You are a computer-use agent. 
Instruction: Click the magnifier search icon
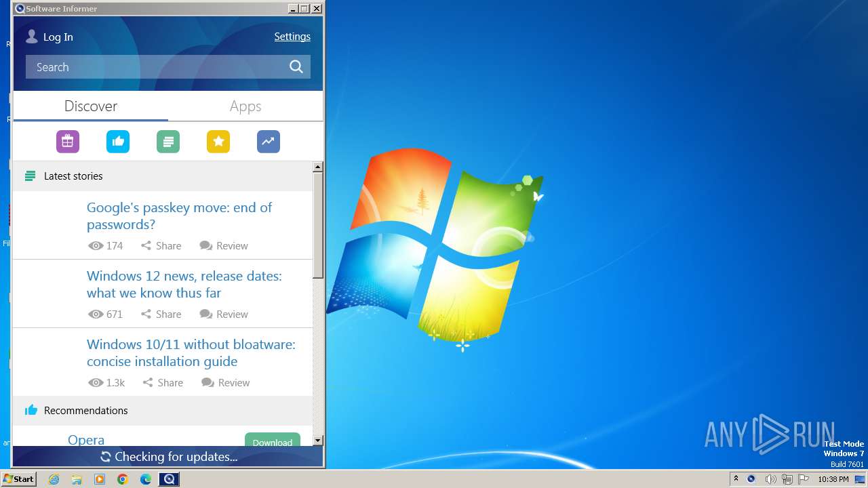296,66
